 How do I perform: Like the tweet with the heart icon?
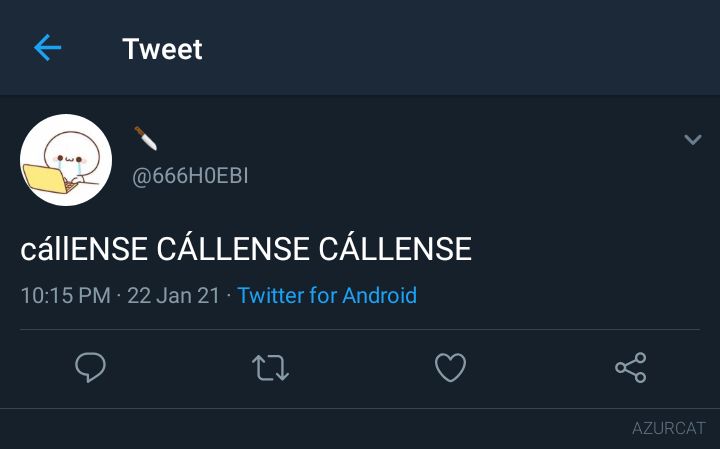pos(450,367)
